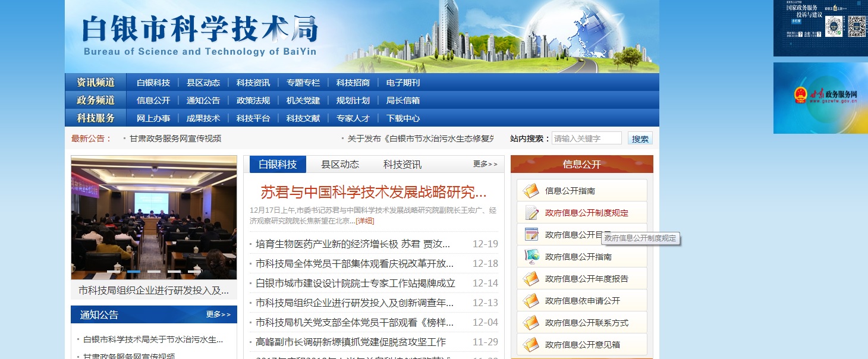Click the calendar icon beside 政府信息公开目录

531,235
